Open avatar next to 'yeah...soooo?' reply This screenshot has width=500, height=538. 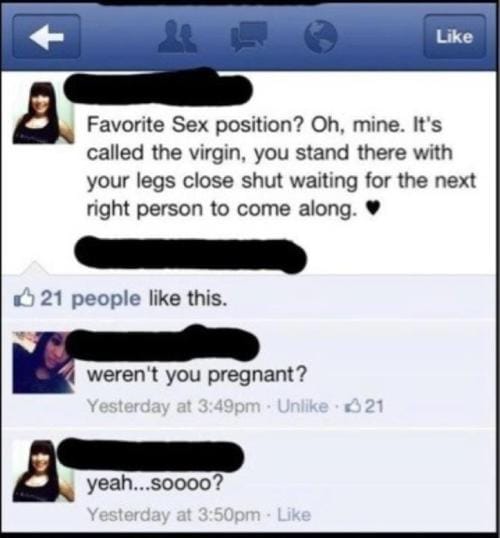click(x=43, y=471)
